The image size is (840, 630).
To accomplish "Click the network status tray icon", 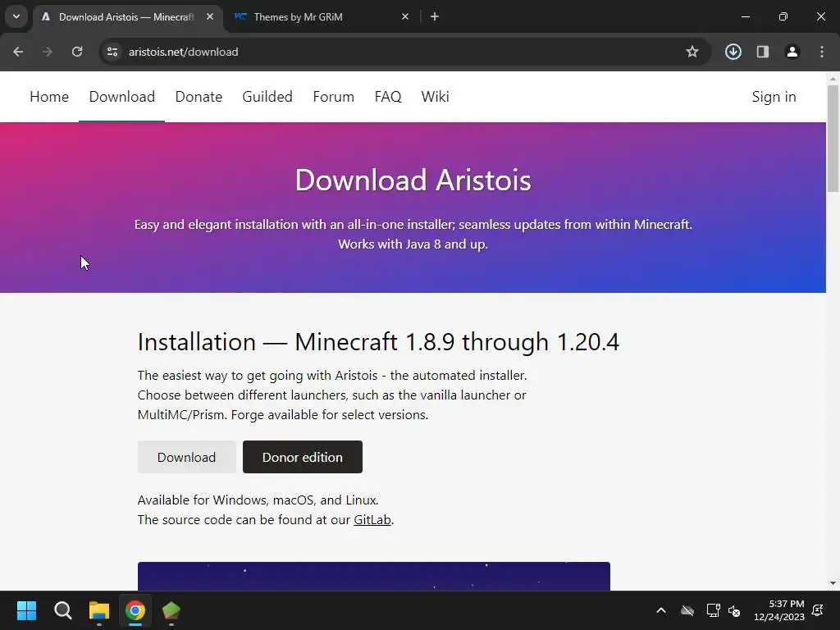I will [x=713, y=610].
